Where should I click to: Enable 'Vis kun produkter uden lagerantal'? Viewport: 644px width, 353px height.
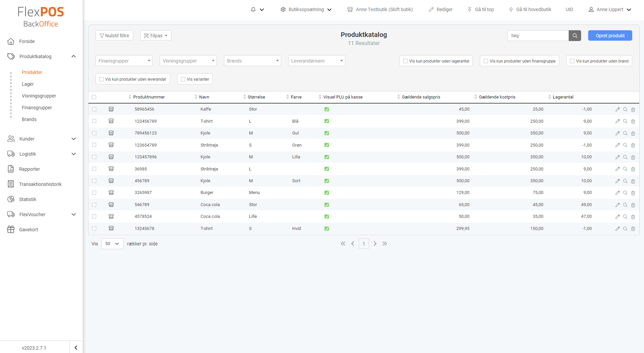[x=406, y=61]
